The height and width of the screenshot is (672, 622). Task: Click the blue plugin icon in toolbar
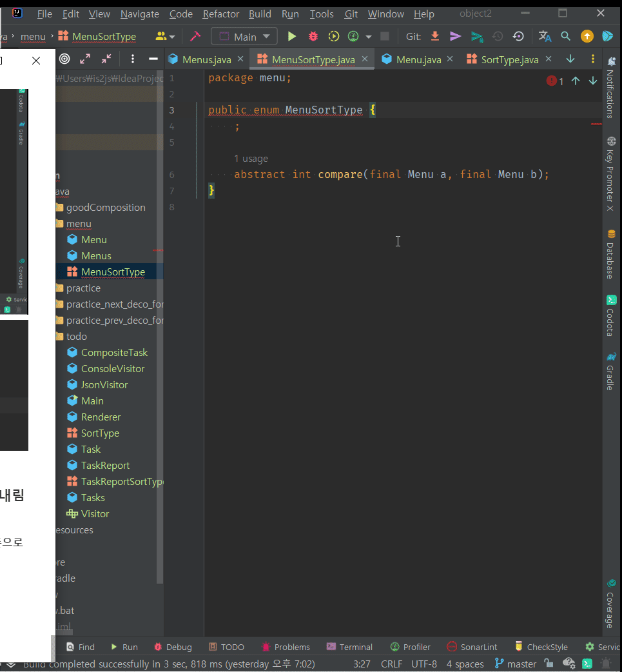(607, 36)
